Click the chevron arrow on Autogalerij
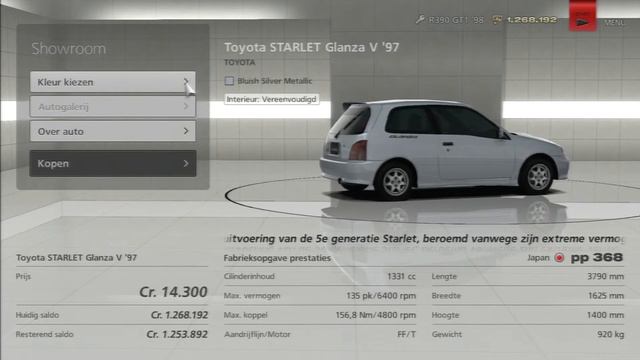640x360 pixels. tap(186, 107)
